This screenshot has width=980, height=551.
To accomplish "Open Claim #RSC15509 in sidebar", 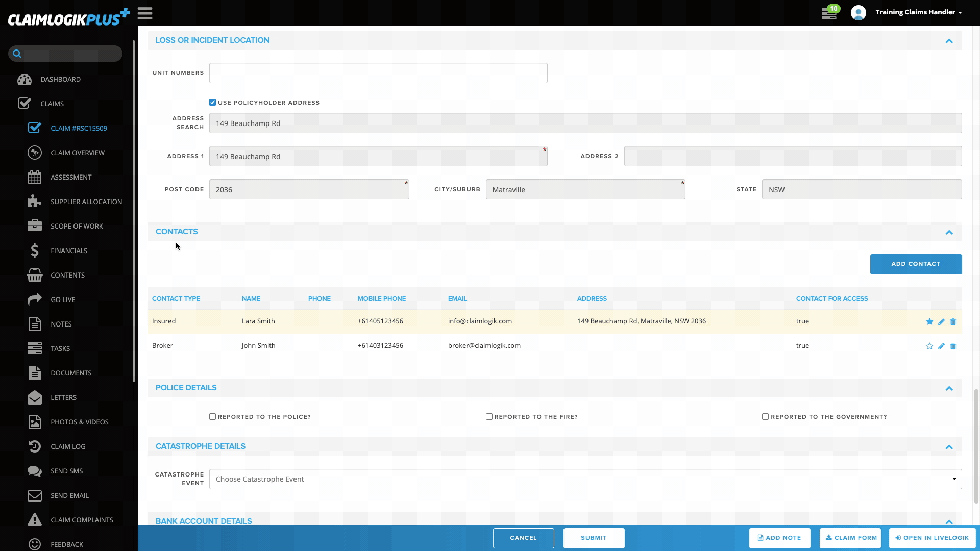I will [79, 128].
